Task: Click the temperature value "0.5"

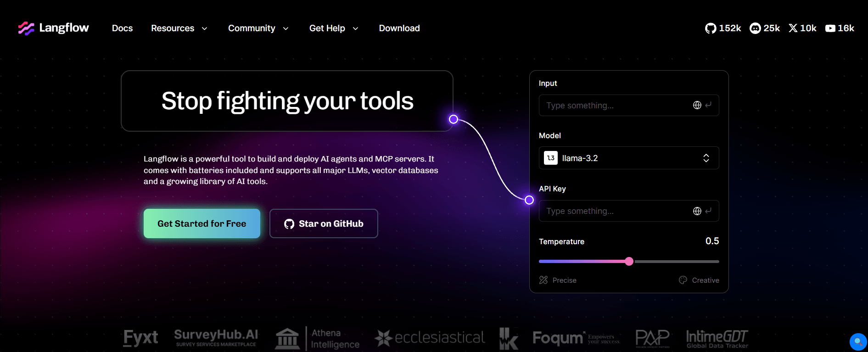Action: pos(712,241)
